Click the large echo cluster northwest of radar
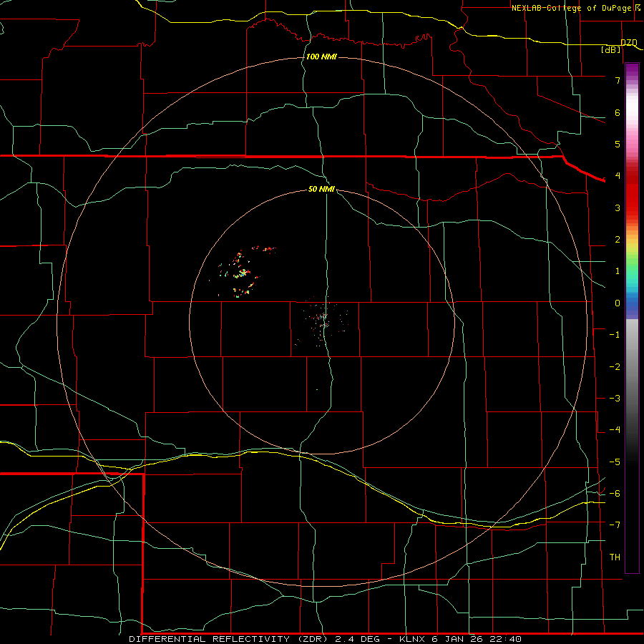The width and height of the screenshot is (644, 644). 243,271
